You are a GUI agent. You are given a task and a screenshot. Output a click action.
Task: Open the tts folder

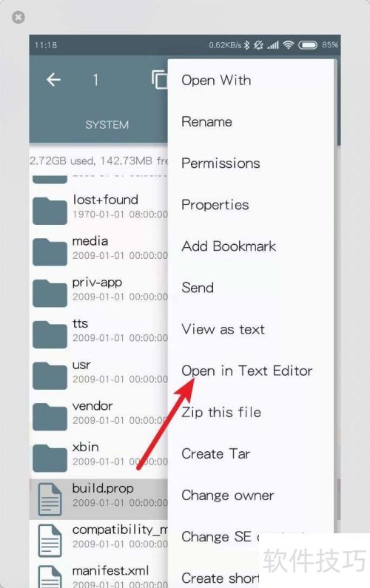[98, 331]
